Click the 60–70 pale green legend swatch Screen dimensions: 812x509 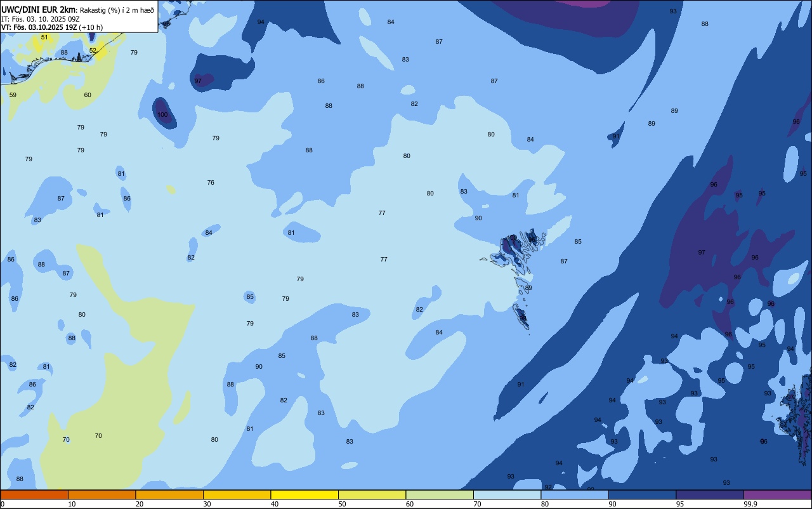click(440, 494)
